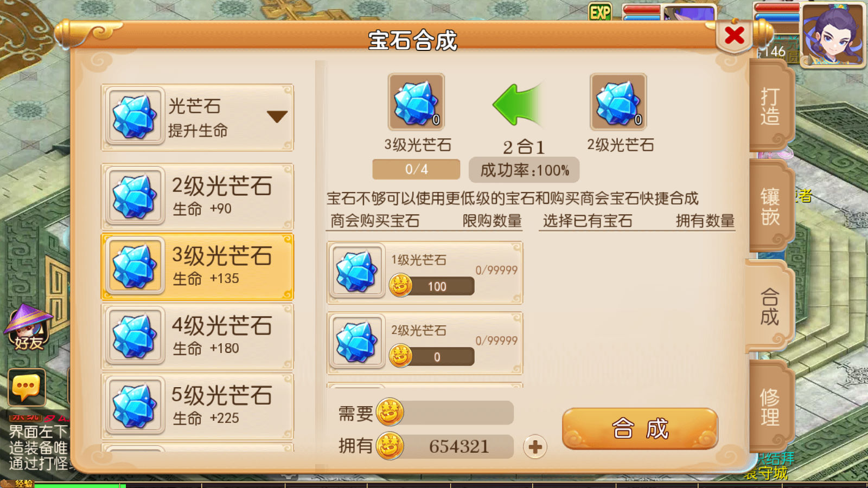Switch to the 打造 tab
The height and width of the screenshot is (488, 868).
coord(770,107)
